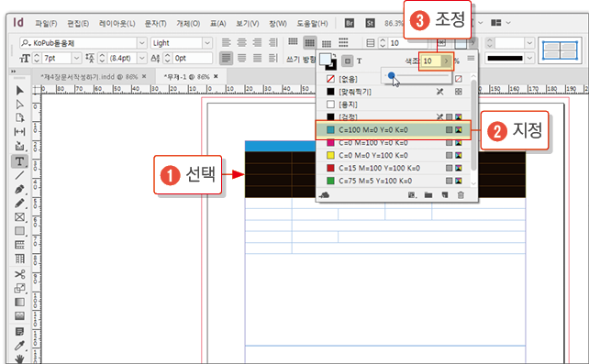Collapse the tools panel double arrow

pos(14,72)
